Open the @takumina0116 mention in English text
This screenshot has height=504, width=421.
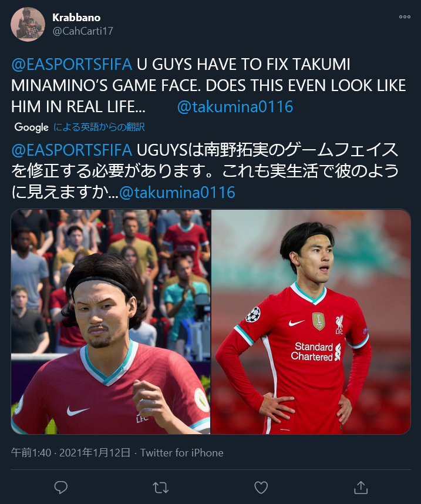[235, 107]
